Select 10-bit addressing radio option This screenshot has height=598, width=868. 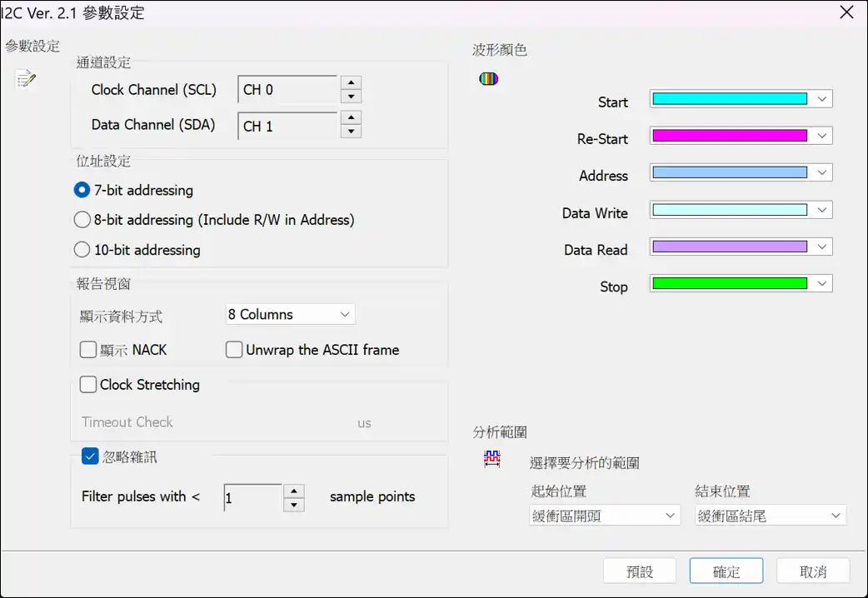pyautogui.click(x=82, y=250)
